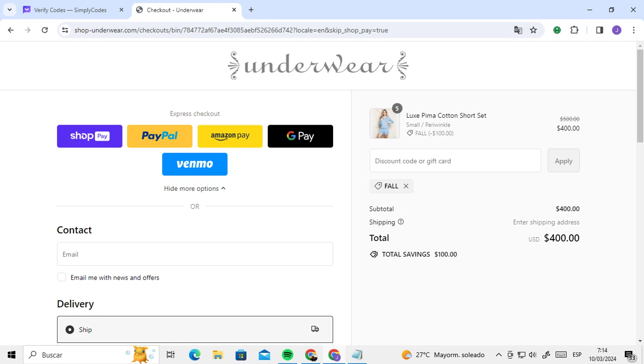Click the scrollbar up arrow
Image resolution: width=644 pixels, height=364 pixels.
coord(640,45)
